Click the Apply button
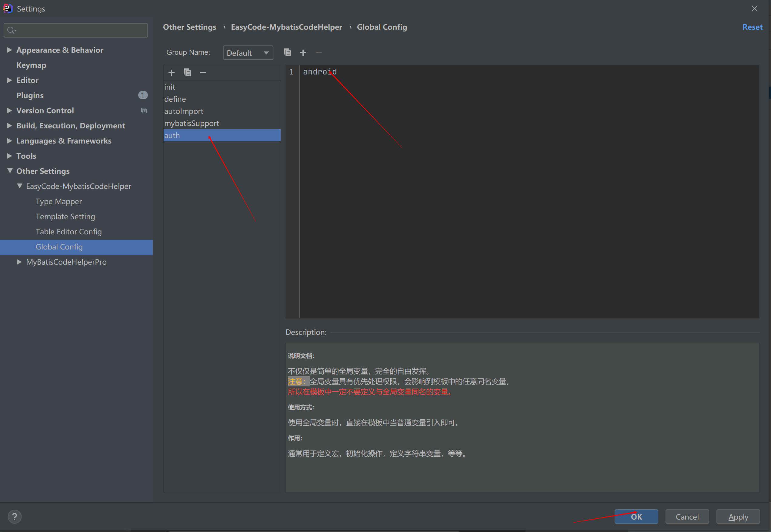 tap(738, 516)
